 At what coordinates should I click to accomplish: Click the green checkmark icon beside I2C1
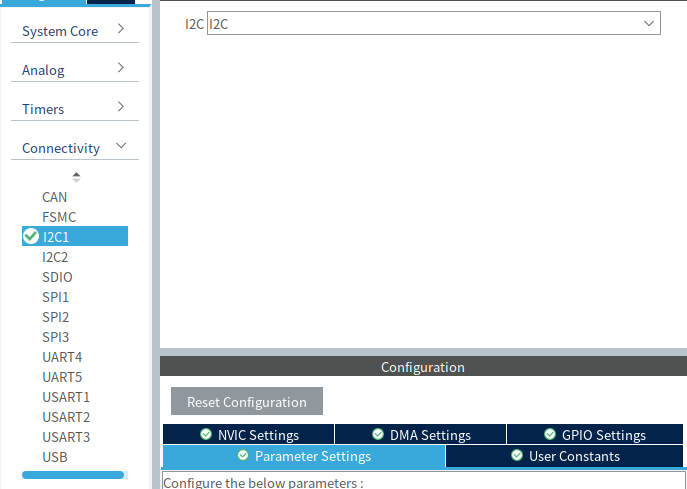pos(31,237)
